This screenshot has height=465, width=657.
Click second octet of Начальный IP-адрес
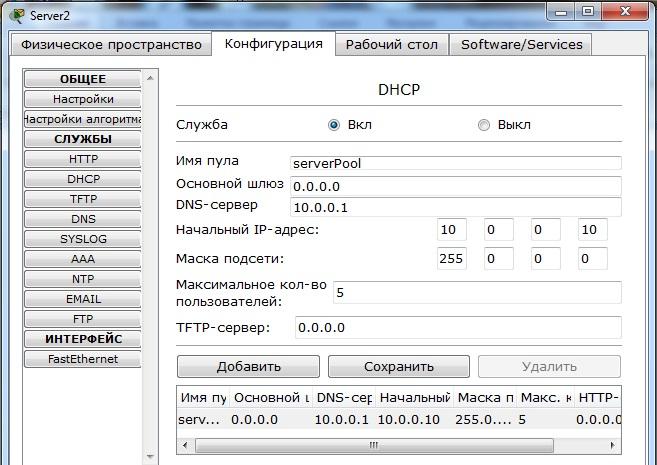click(499, 230)
